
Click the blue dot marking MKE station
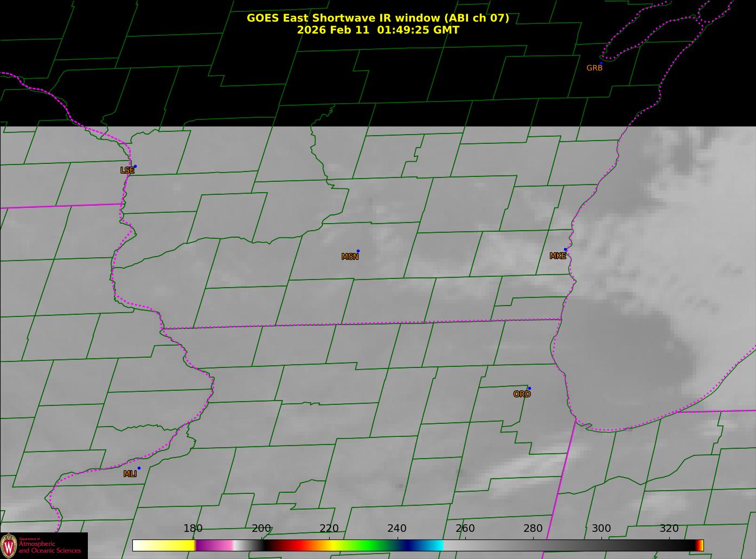(565, 250)
